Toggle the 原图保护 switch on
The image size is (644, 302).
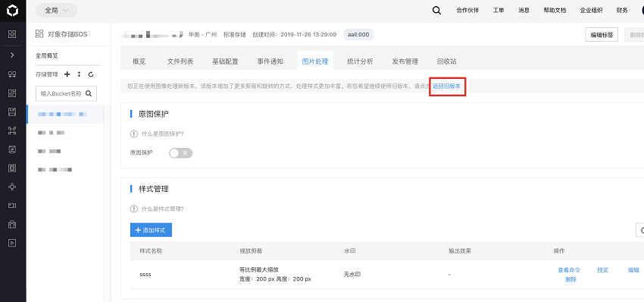tap(181, 153)
